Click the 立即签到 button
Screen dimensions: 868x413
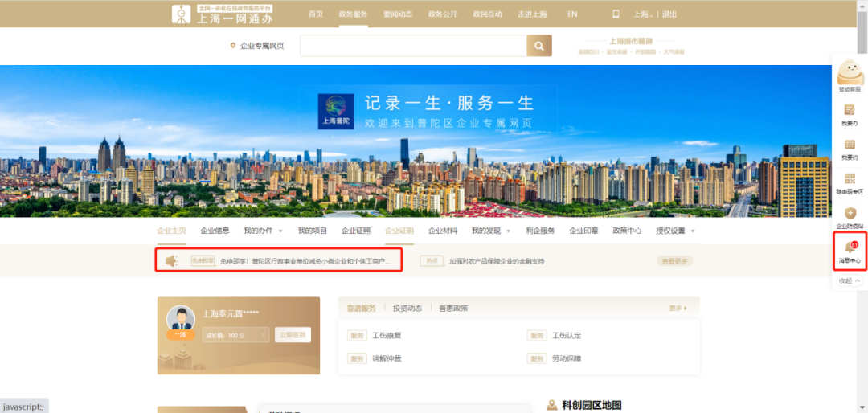[293, 335]
